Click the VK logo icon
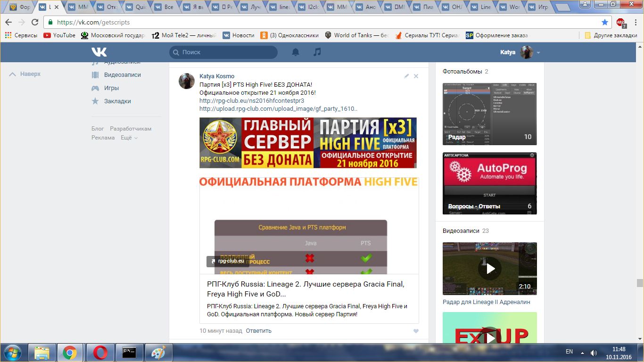The image size is (644, 362). pos(99,52)
